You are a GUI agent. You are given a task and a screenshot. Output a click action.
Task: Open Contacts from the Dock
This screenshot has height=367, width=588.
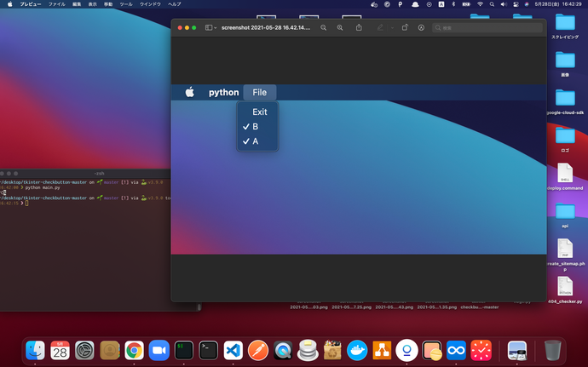[109, 351]
